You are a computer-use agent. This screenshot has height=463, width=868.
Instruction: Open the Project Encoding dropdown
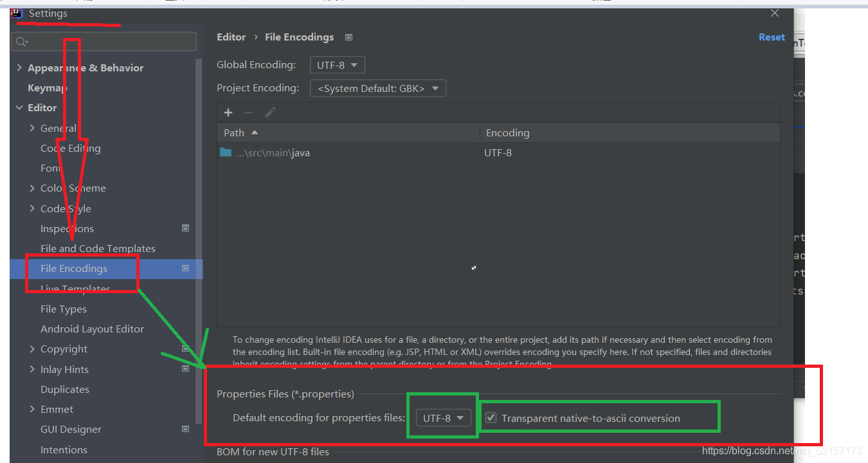(x=378, y=89)
